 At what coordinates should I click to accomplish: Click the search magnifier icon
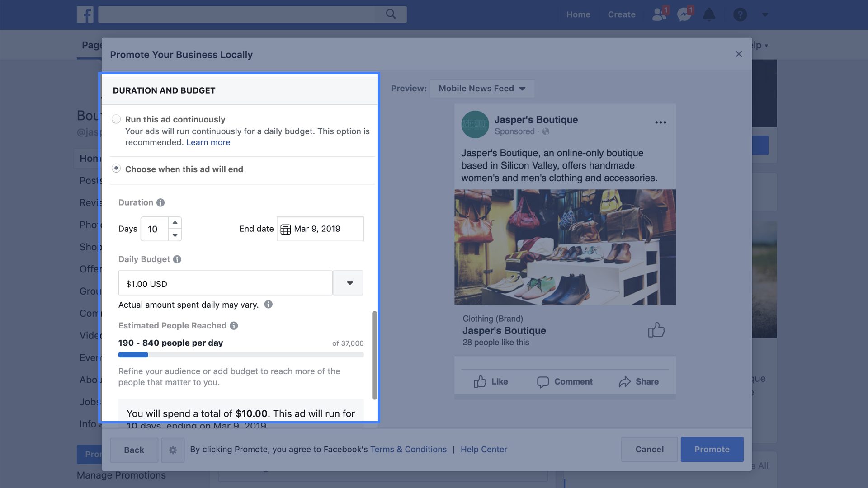(x=391, y=14)
